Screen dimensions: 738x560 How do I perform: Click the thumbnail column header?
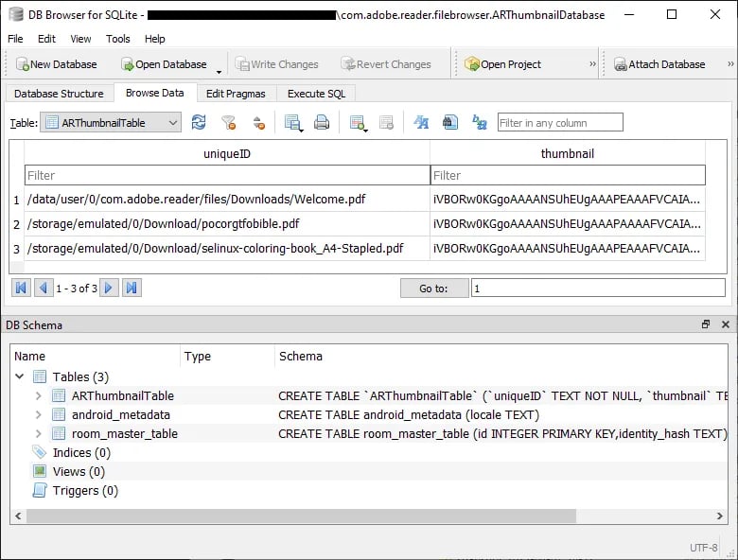click(567, 153)
